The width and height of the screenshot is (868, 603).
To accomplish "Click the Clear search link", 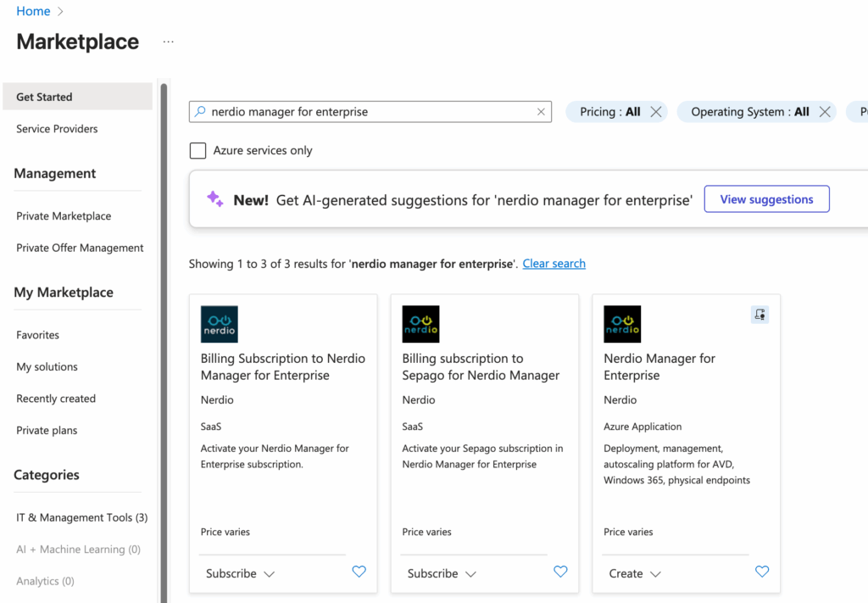I will coord(554,264).
